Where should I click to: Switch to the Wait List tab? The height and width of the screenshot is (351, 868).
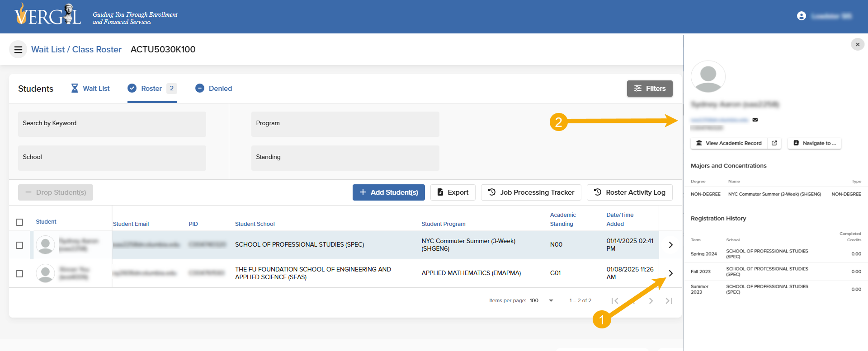click(90, 89)
